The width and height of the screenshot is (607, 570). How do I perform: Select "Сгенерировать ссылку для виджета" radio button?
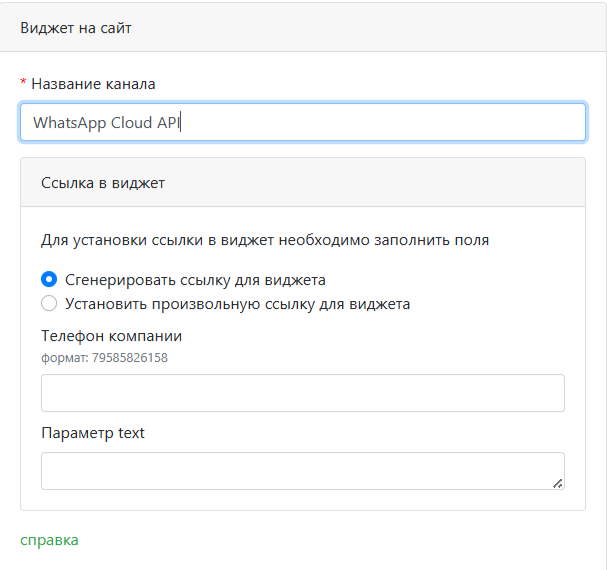point(49,280)
